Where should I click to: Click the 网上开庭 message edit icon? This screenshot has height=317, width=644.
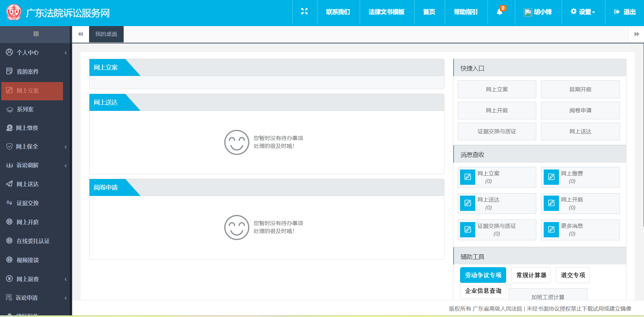coord(552,203)
